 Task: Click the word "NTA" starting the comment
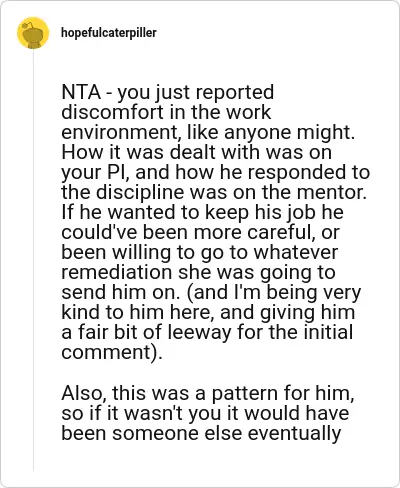(81, 92)
